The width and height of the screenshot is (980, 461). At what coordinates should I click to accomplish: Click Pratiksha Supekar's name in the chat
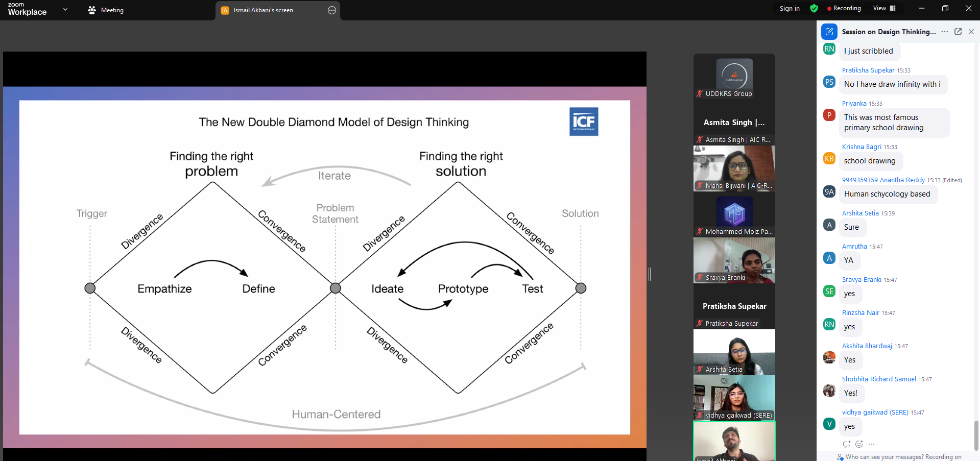pyautogui.click(x=868, y=70)
